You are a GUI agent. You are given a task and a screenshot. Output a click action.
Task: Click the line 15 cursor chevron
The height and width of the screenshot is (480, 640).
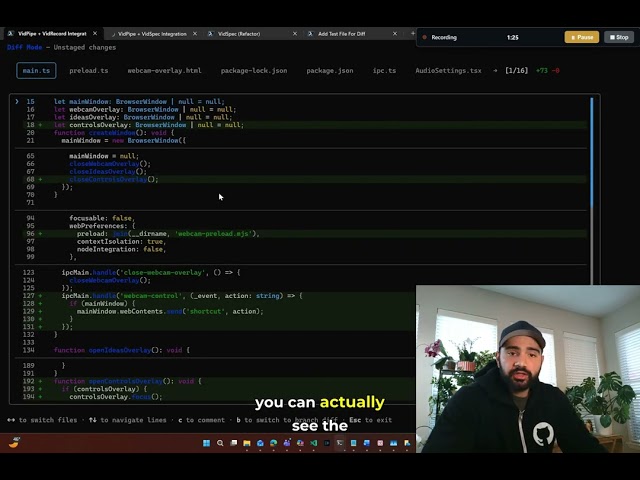tap(17, 101)
